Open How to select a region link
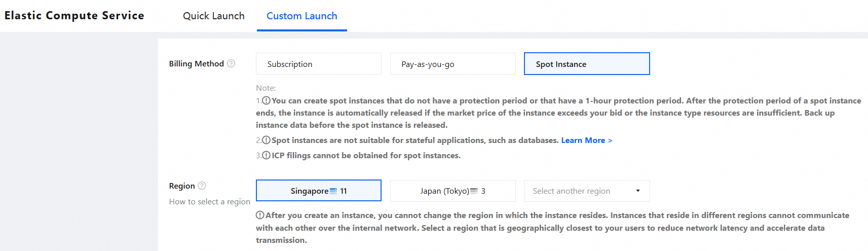Viewport: 868px width, 251px height. pyautogui.click(x=209, y=202)
